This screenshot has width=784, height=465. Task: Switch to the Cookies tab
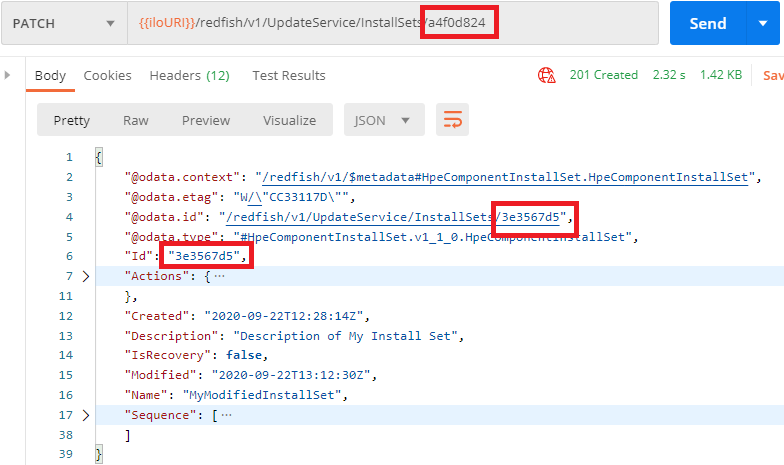[107, 75]
